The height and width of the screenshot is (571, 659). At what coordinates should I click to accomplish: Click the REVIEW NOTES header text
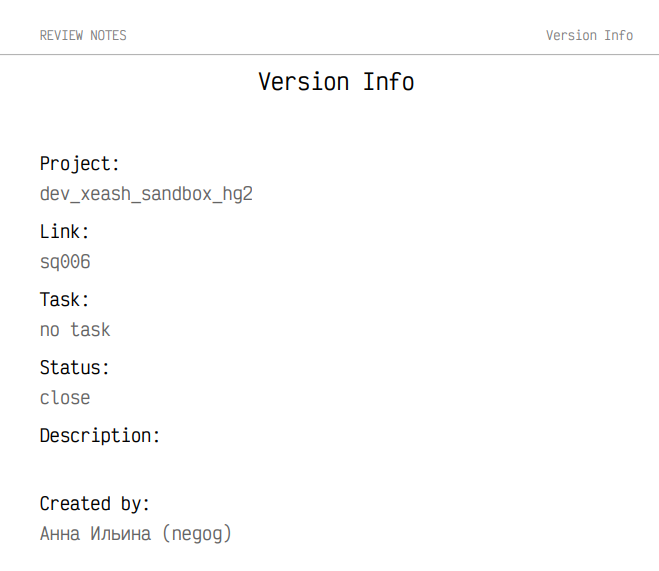pos(83,35)
